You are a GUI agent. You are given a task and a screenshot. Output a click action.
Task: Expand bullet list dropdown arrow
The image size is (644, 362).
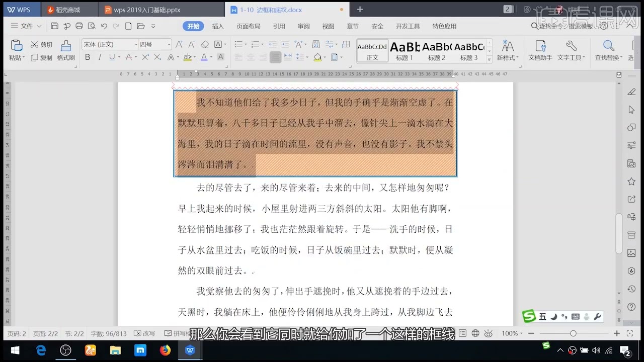tap(246, 45)
